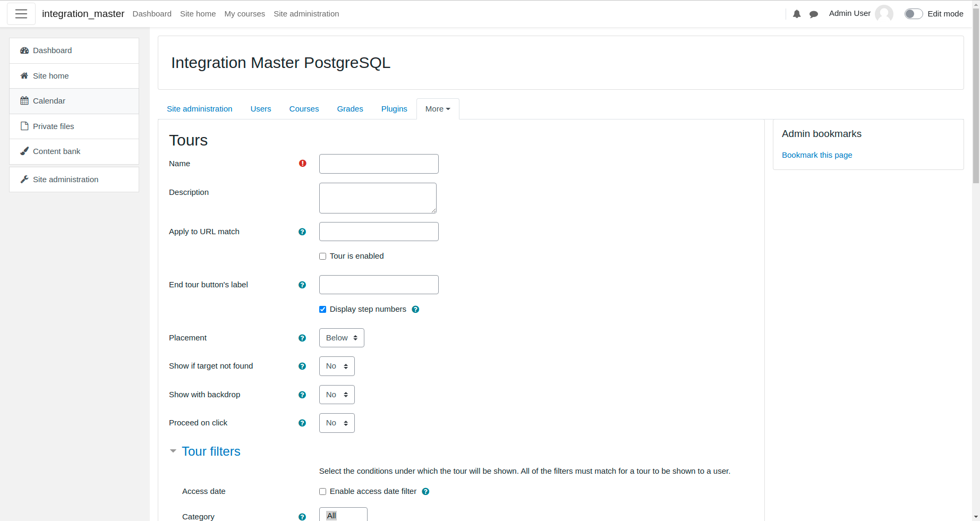Open Proceed on click dropdown

point(337,423)
